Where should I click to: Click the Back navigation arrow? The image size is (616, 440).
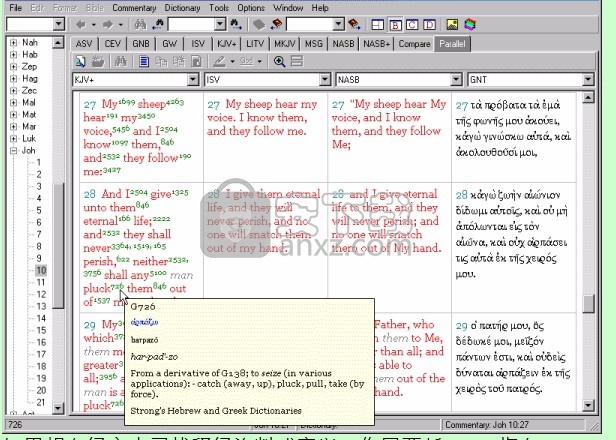point(81,25)
